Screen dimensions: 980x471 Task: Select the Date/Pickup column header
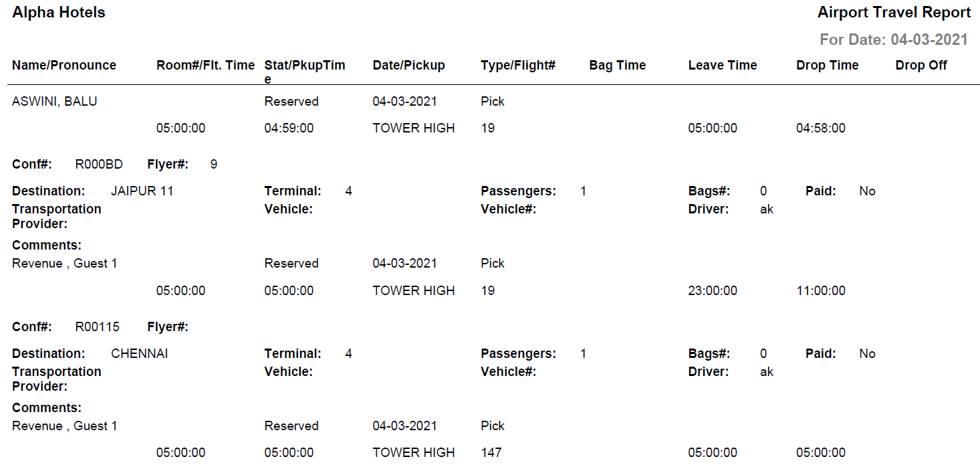[408, 66]
